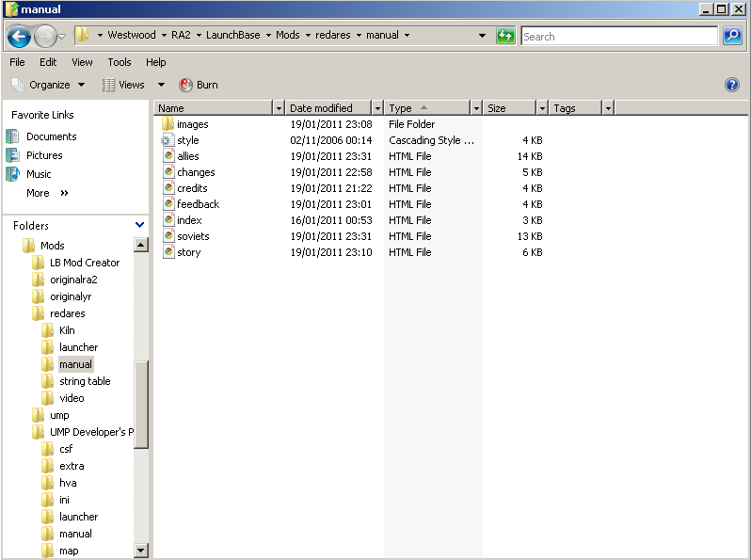
Task: Expand the Name column filter dropdown
Action: [x=278, y=108]
